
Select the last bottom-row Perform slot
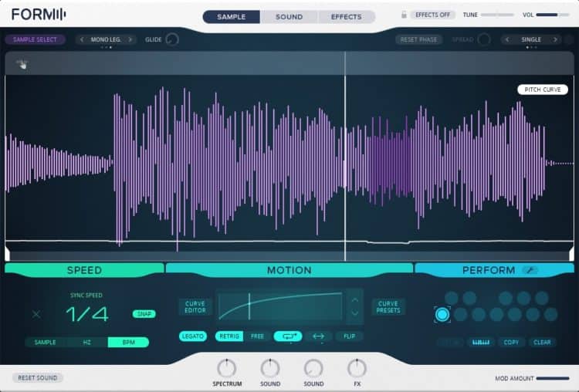[x=550, y=315]
